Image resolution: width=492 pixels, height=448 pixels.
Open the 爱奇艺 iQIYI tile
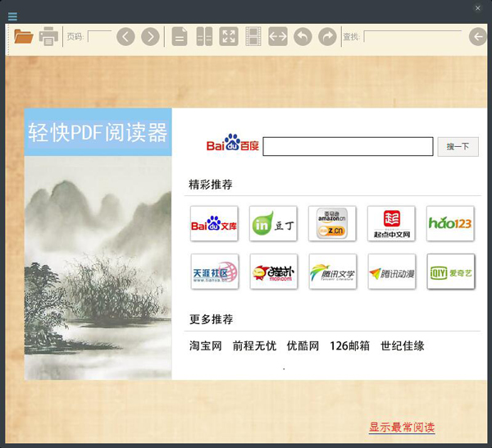click(x=451, y=272)
